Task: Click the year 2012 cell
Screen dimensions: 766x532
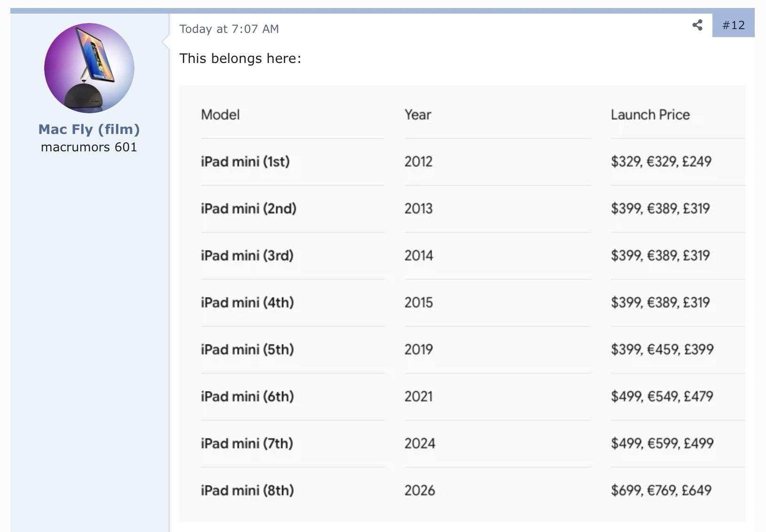Action: pos(418,162)
